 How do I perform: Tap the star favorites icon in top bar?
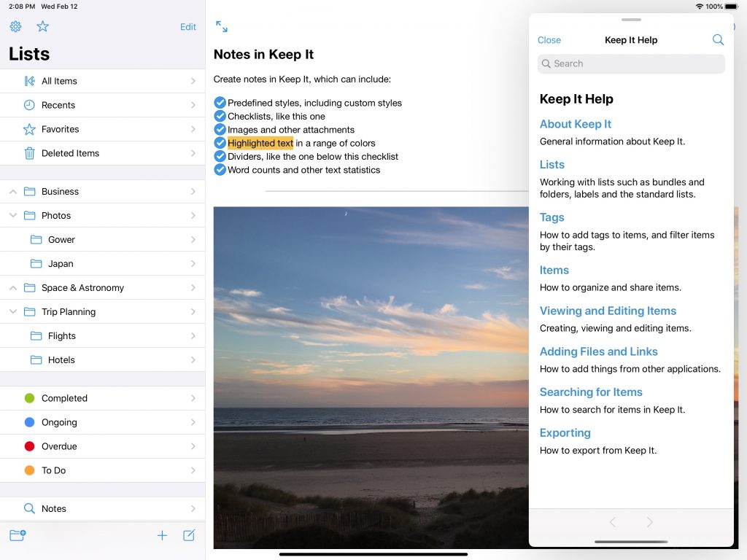(x=43, y=27)
